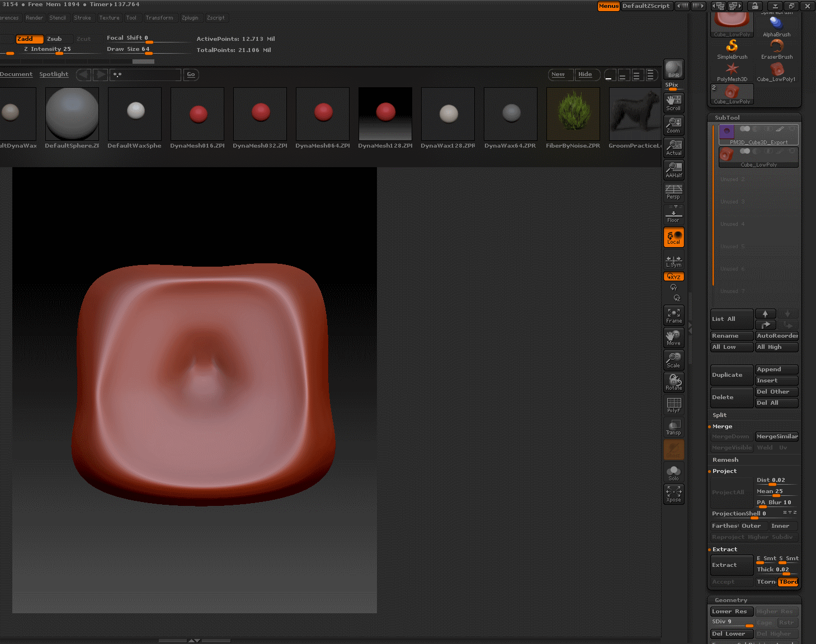The width and height of the screenshot is (816, 644).
Task: Activate AAHalf view size
Action: [673, 169]
